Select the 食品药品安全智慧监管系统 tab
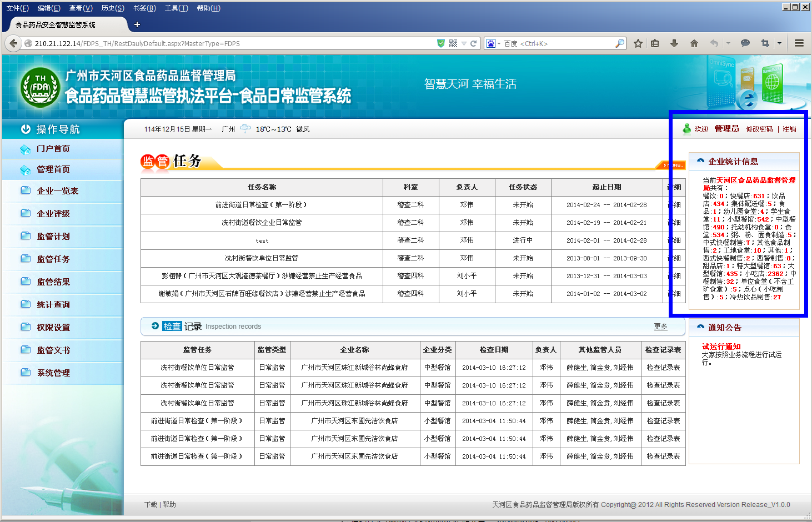Image resolution: width=812 pixels, height=522 pixels. point(66,24)
